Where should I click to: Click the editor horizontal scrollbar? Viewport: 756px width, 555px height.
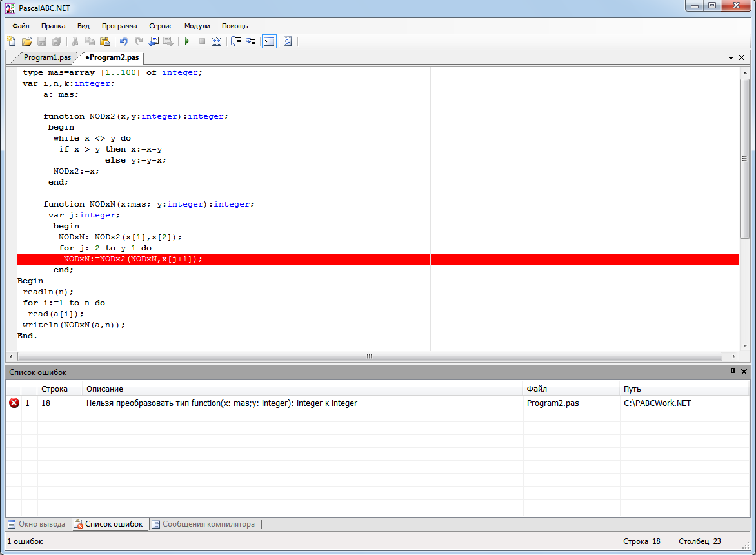point(370,356)
